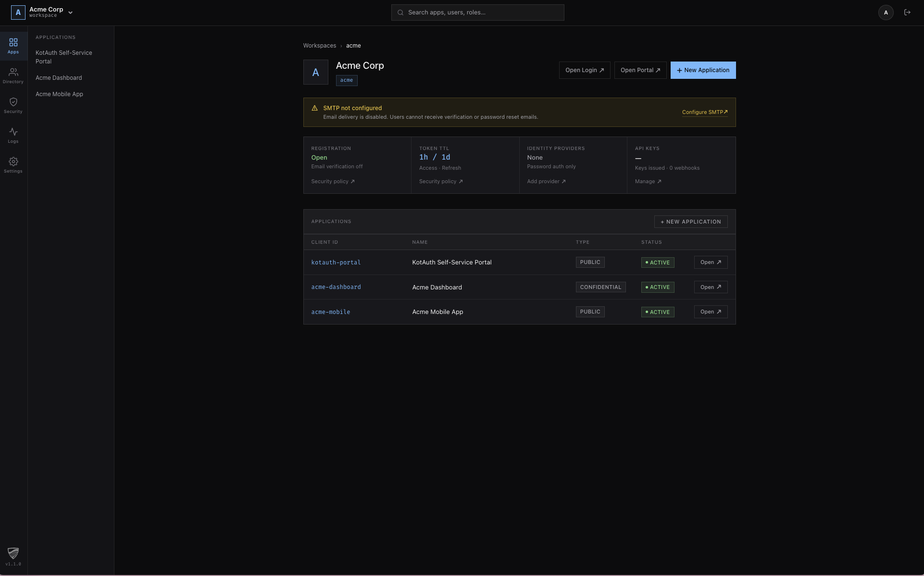This screenshot has width=924, height=576.
Task: Click the blue New Application button
Action: click(x=703, y=70)
